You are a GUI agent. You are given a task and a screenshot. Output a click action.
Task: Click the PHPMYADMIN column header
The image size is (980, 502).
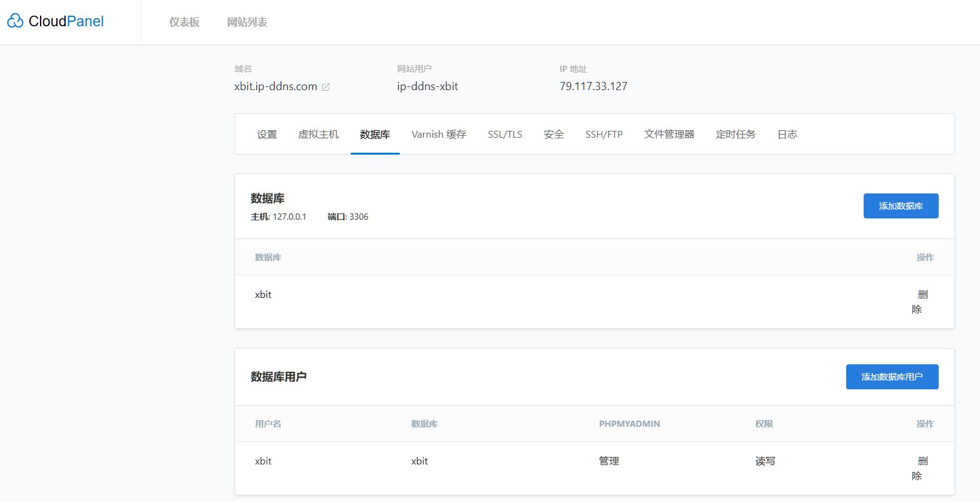click(630, 424)
